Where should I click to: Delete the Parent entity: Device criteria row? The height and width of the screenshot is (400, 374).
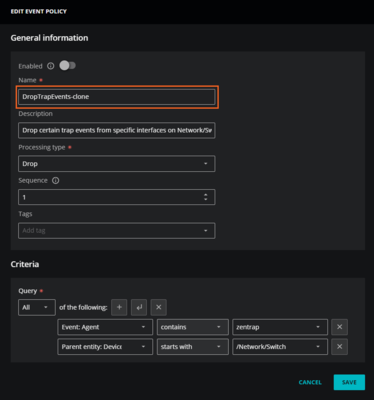click(x=339, y=347)
